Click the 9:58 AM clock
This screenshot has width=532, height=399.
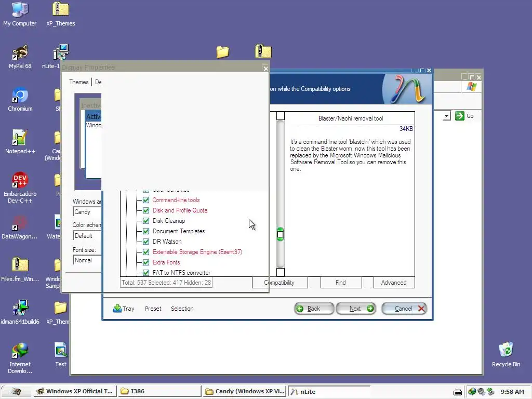(512, 392)
